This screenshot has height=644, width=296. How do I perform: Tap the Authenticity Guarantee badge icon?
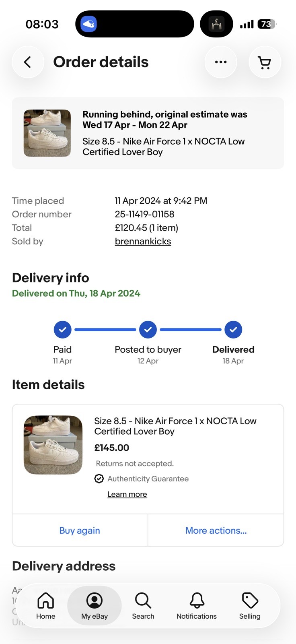tap(99, 479)
